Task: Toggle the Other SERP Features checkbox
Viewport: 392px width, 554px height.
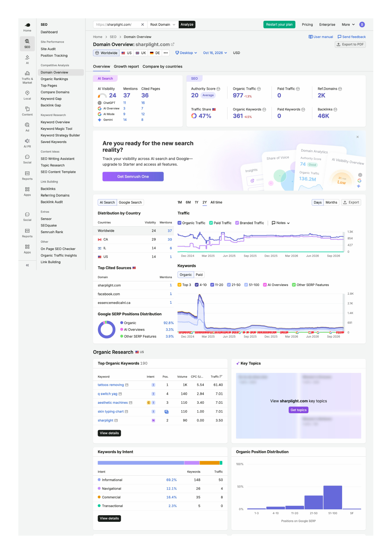Action: 294,285
